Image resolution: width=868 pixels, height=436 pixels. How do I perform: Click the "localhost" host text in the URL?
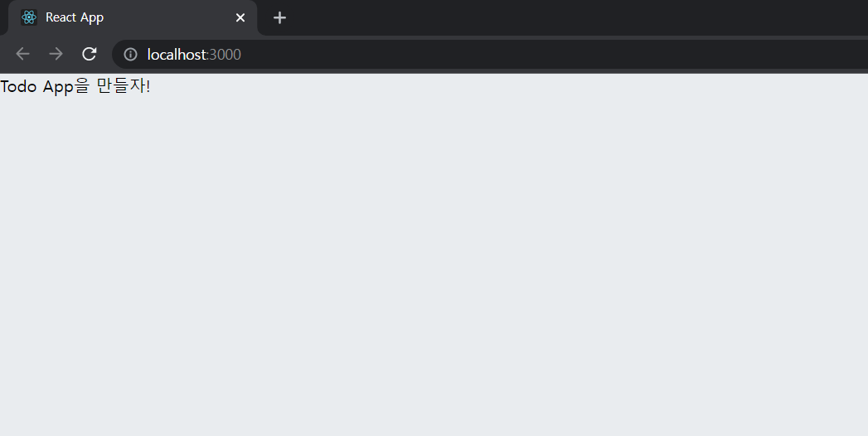point(177,54)
